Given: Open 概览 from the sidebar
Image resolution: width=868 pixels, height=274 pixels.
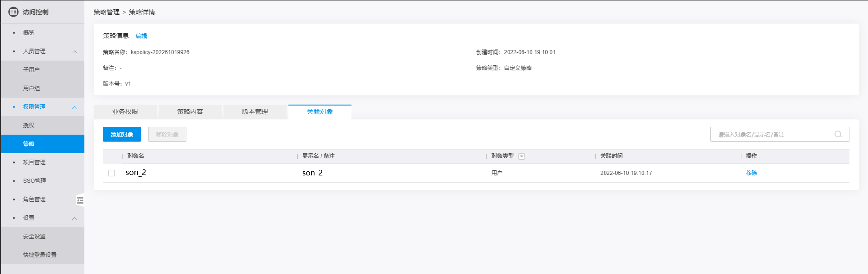Looking at the screenshot, I should click(x=29, y=33).
